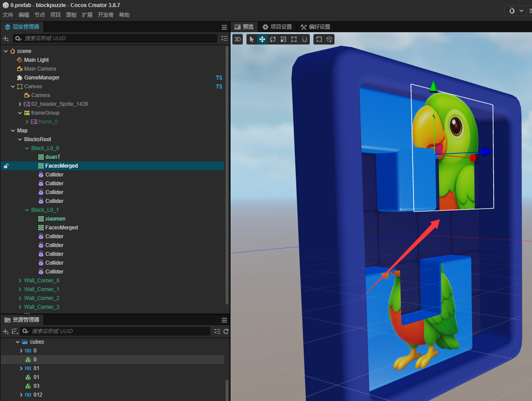
Task: Select the scale gizmo tool
Action: point(283,39)
